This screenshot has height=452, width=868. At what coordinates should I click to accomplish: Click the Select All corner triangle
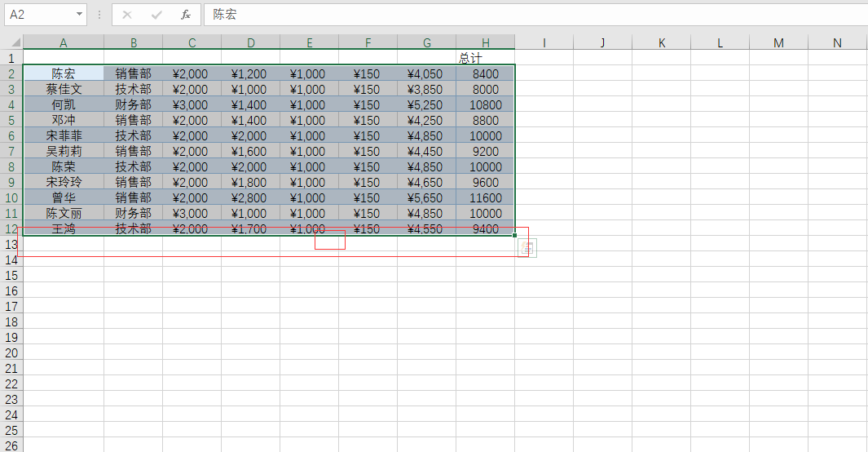[15, 42]
